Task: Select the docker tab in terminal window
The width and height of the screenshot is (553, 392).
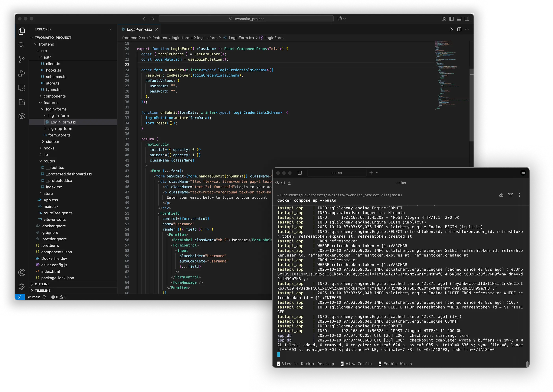Action: (337, 172)
